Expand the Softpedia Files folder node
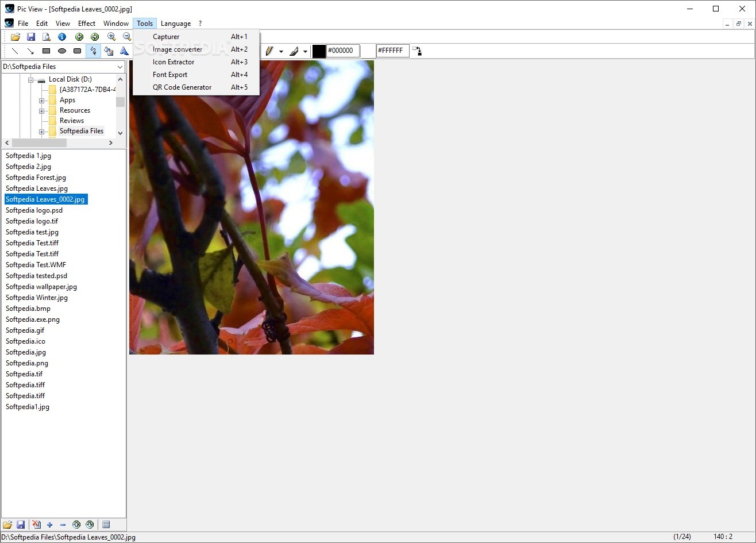This screenshot has height=543, width=756. pyautogui.click(x=42, y=132)
